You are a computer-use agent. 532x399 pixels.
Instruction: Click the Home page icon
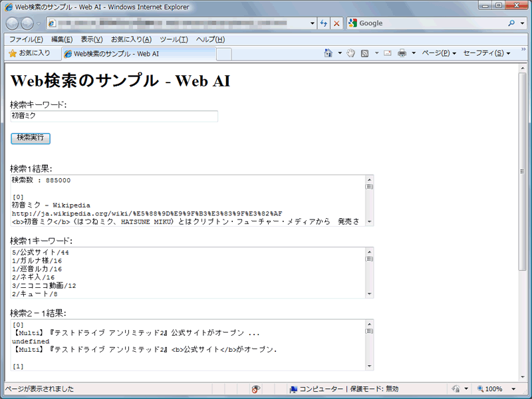click(x=328, y=53)
